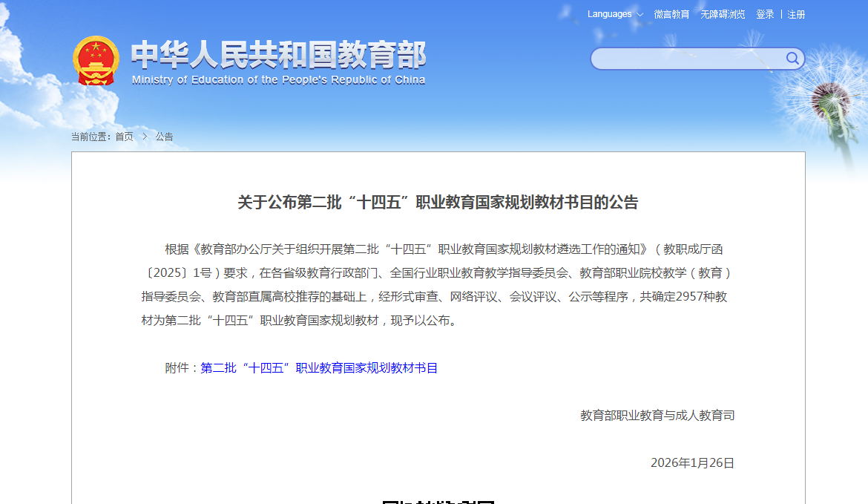The width and height of the screenshot is (868, 504).
Task: Click the search magnifier icon
Action: pos(792,59)
